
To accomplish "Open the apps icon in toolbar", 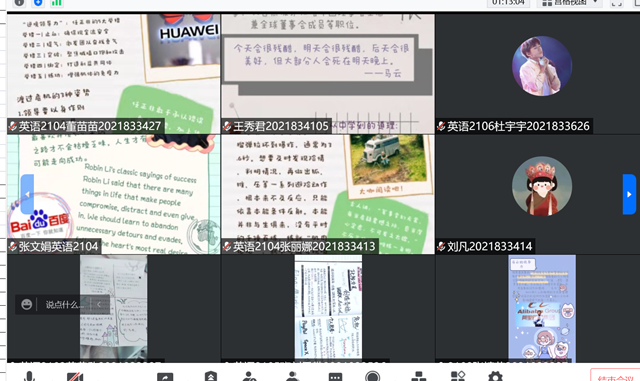I will (458, 376).
